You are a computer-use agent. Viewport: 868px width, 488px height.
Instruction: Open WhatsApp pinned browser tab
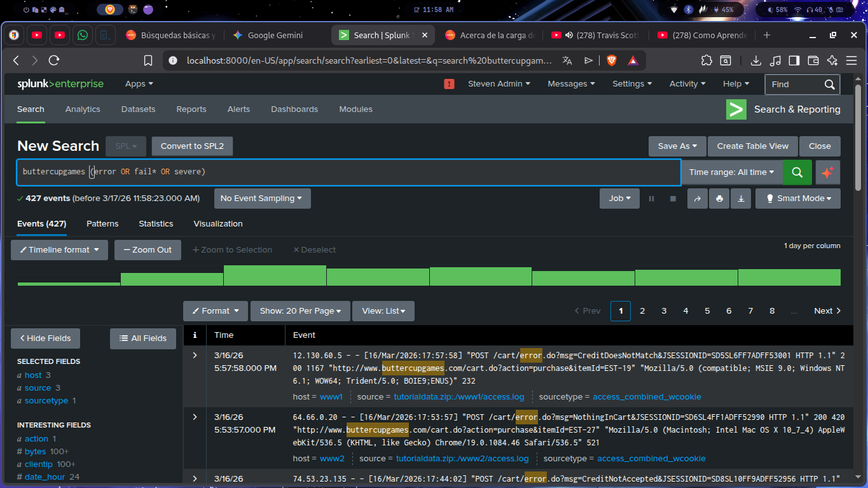click(83, 35)
